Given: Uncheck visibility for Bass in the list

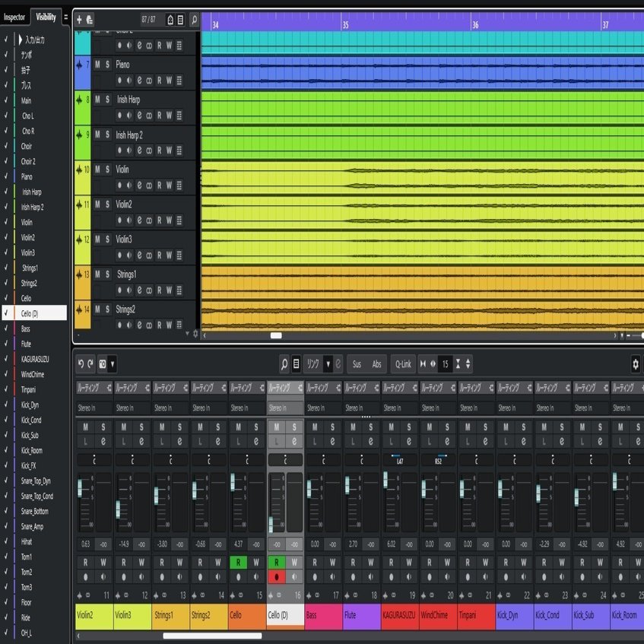Looking at the screenshot, I should click(x=6, y=328).
